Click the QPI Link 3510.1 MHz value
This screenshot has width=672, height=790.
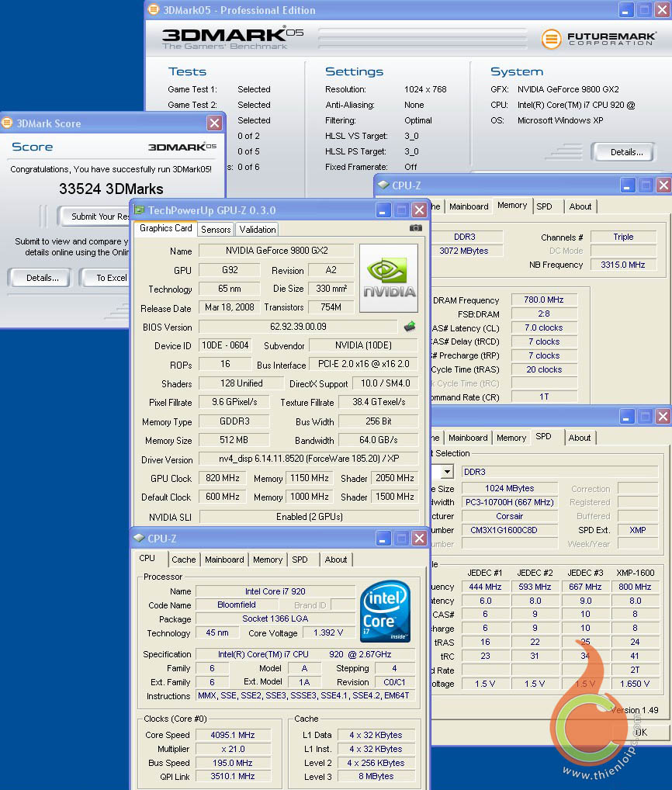pyautogui.click(x=234, y=776)
